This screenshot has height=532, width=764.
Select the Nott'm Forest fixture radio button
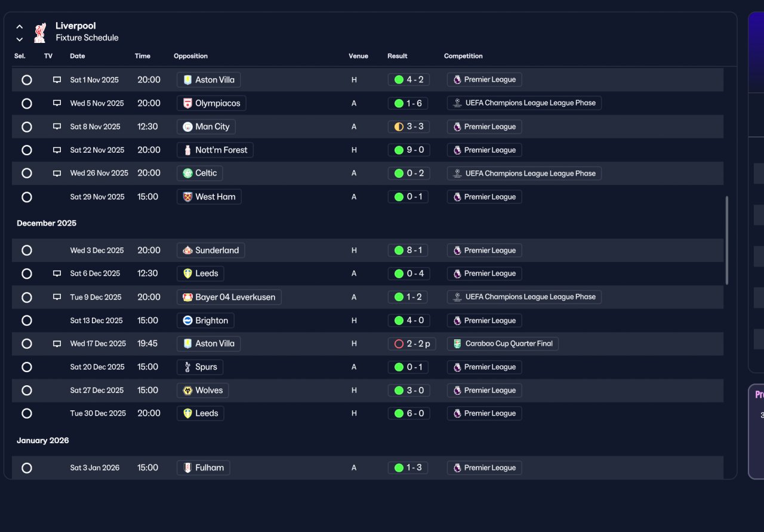click(27, 150)
